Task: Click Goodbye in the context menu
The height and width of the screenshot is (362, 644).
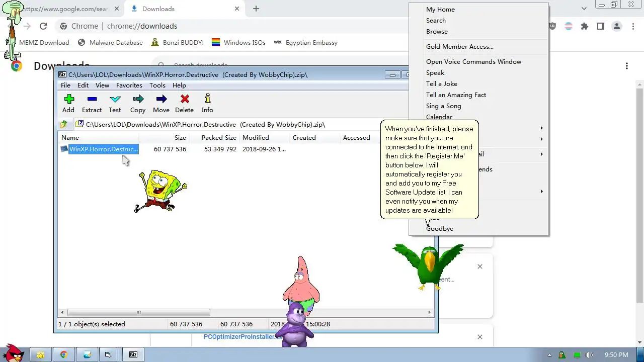Action: [440, 229]
